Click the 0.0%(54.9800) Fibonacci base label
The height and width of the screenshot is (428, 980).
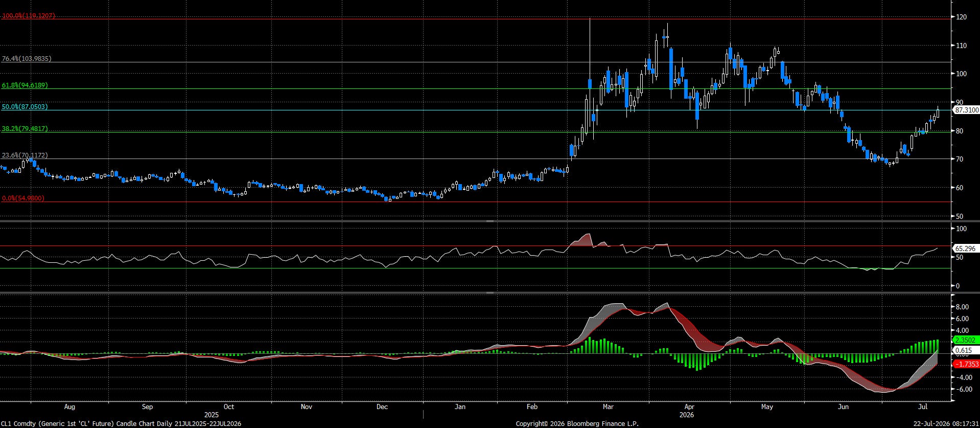click(x=23, y=198)
